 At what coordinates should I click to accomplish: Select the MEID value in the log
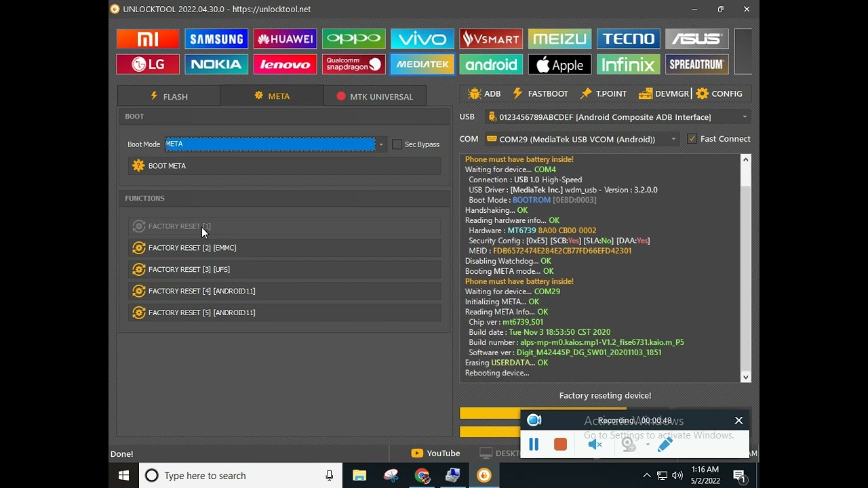[562, 251]
